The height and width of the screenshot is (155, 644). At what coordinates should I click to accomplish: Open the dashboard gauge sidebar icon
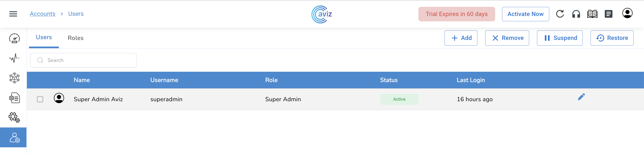pos(15,38)
